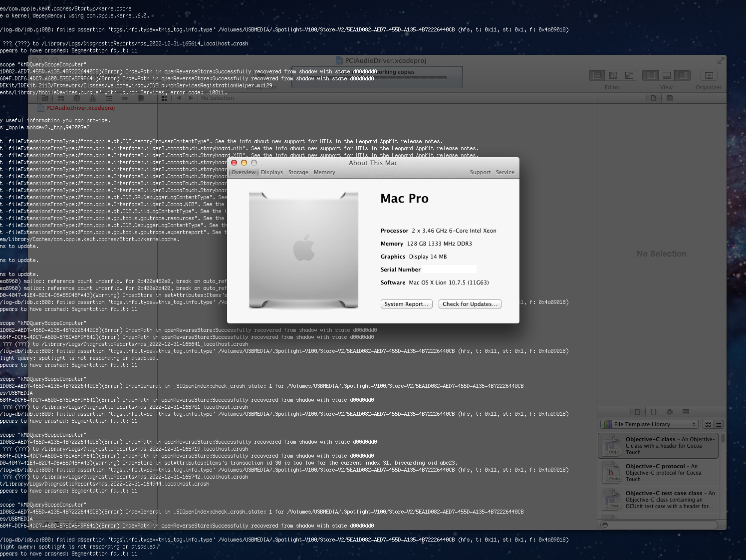This screenshot has height=560, width=746.
Task: Open the Issue navigator warning icon
Action: [93, 98]
